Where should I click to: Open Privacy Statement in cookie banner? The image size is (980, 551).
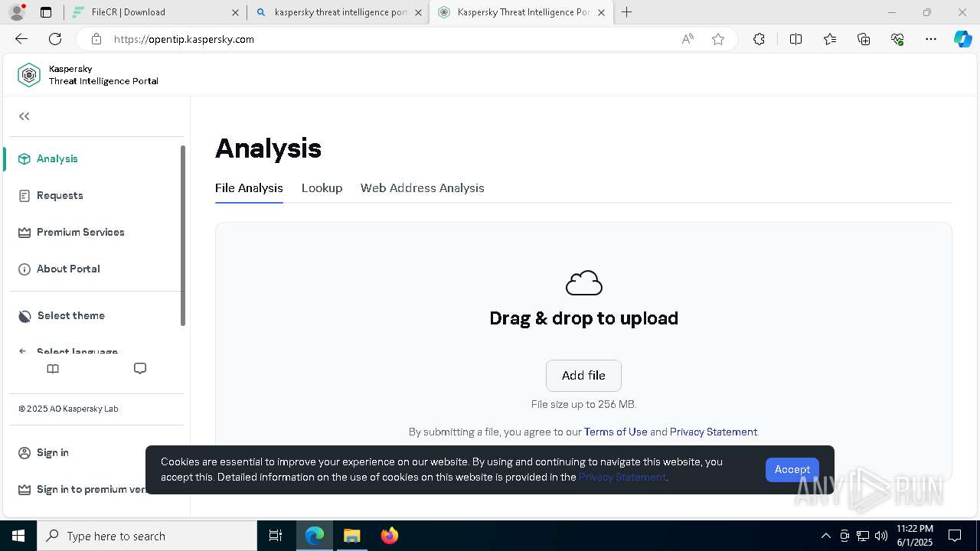[622, 477]
